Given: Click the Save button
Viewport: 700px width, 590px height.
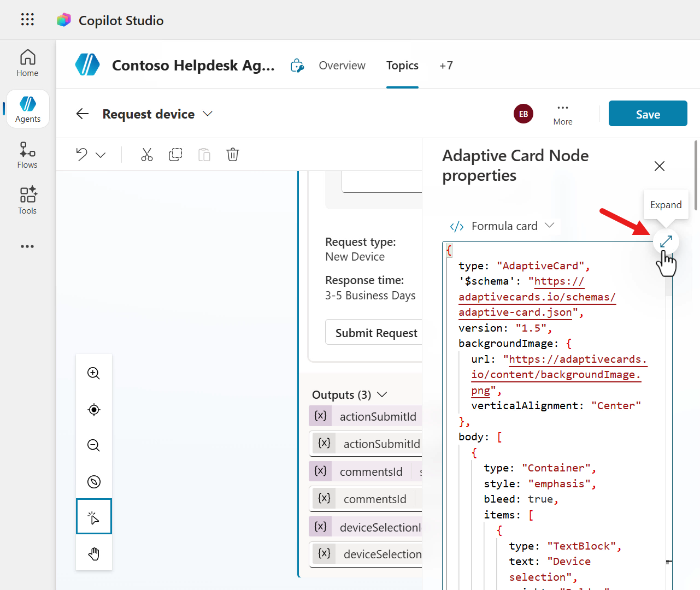Looking at the screenshot, I should click(648, 114).
